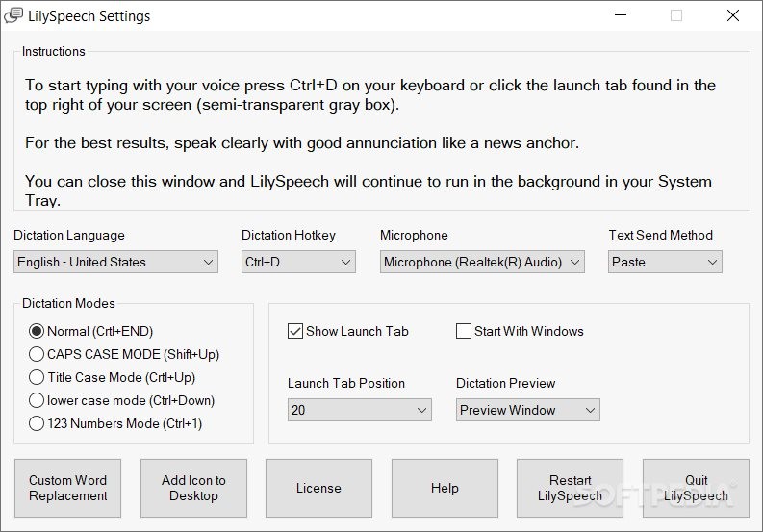This screenshot has height=532, width=763.
Task: Click Quit LilySpeech button
Action: 696,488
